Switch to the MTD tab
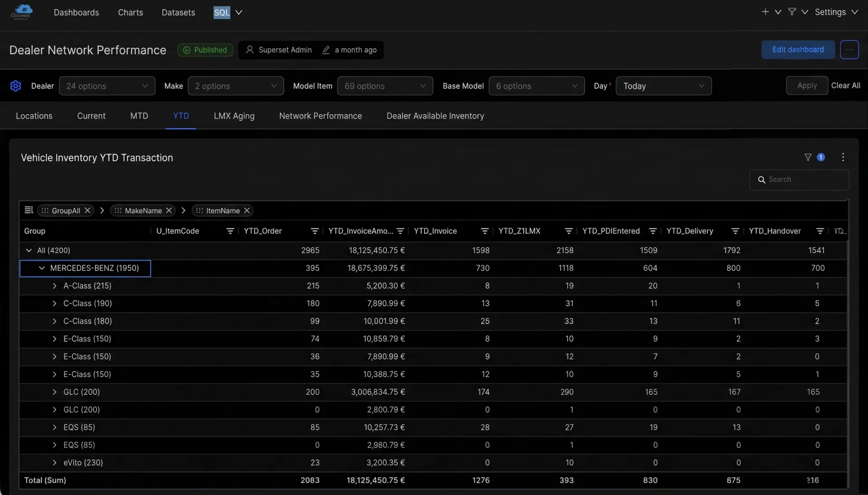Screen dimensions: 868x495 click(x=139, y=116)
